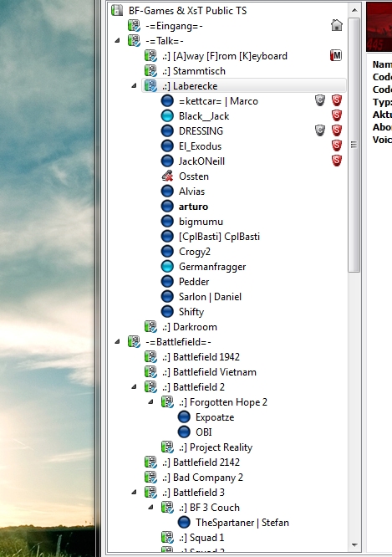Viewport: 392px width, 557px height.
Task: Click the muted microphone icon beside Ossten
Action: tap(167, 176)
